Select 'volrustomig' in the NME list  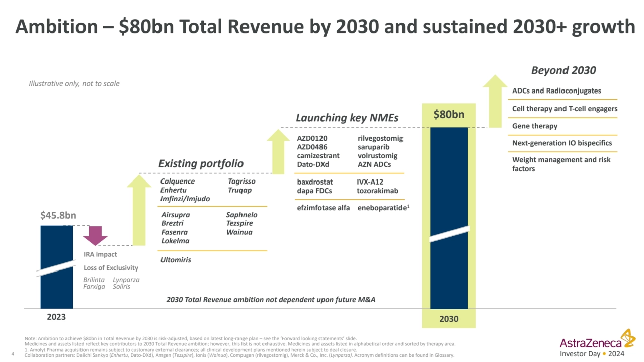coord(378,156)
